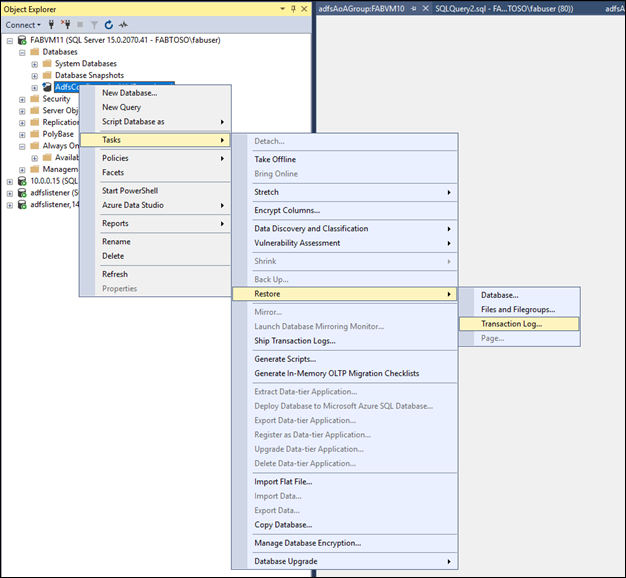The height and width of the screenshot is (578, 626).
Task: Click the Activity Monitor icon
Action: [123, 25]
